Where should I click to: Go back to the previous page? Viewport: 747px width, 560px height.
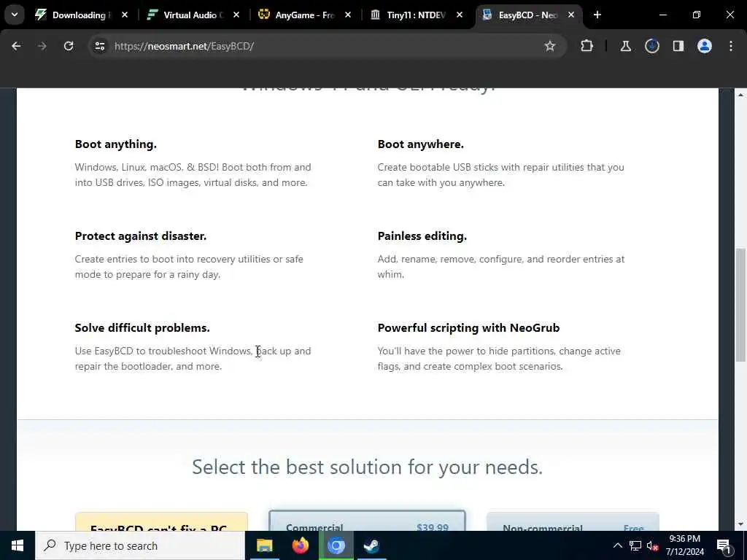[x=16, y=46]
